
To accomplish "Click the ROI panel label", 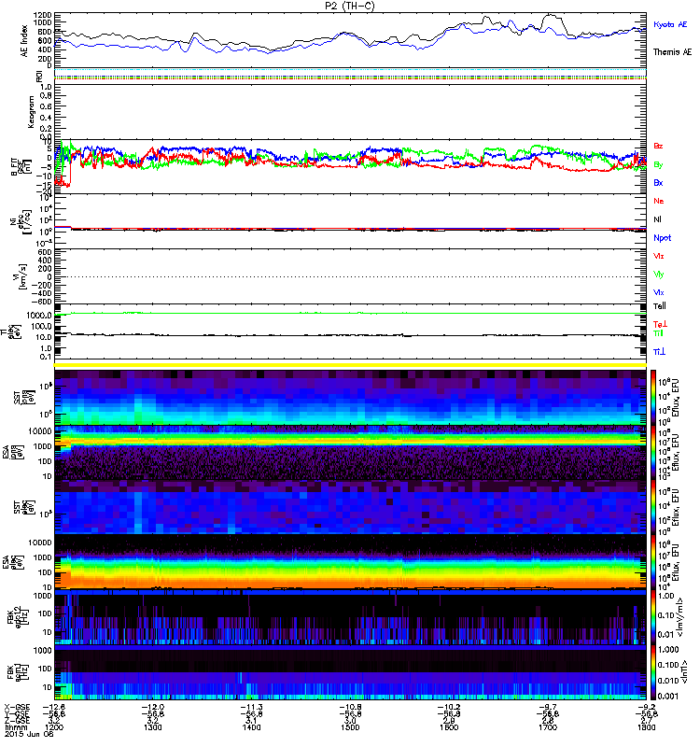I will click(x=39, y=76).
